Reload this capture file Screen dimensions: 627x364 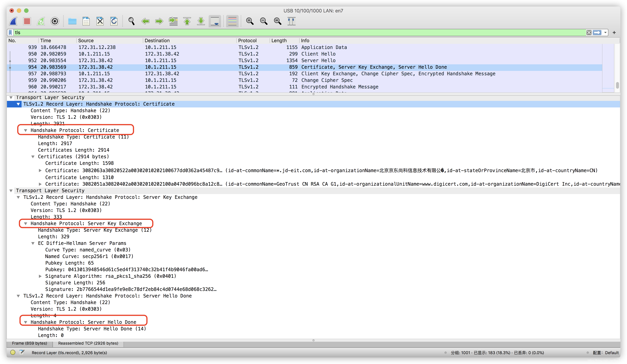114,21
